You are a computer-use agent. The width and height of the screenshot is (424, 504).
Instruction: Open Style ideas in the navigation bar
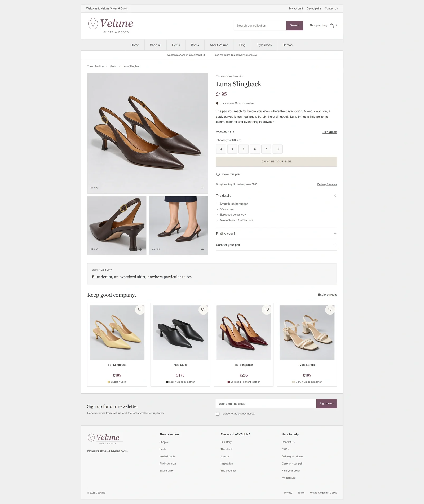(x=264, y=45)
